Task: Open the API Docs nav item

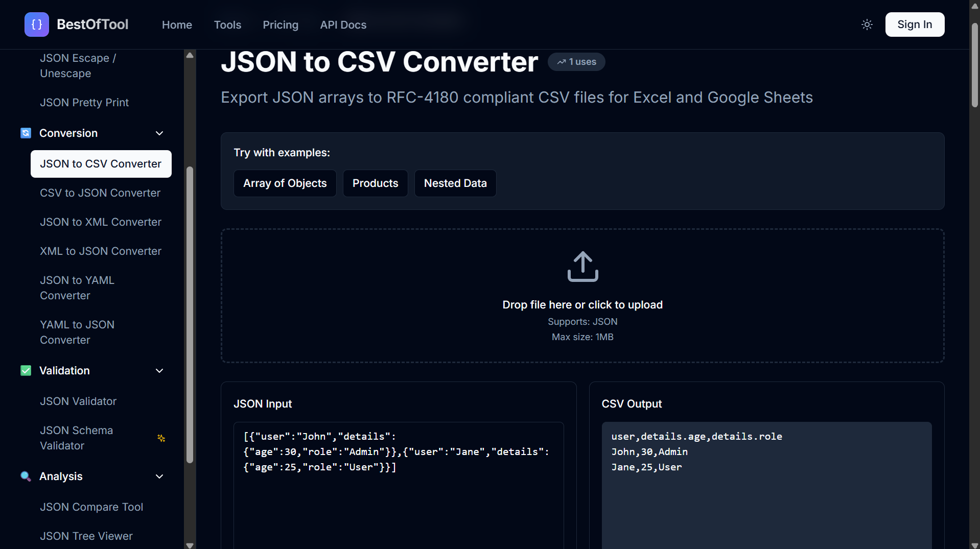Action: 343,25
